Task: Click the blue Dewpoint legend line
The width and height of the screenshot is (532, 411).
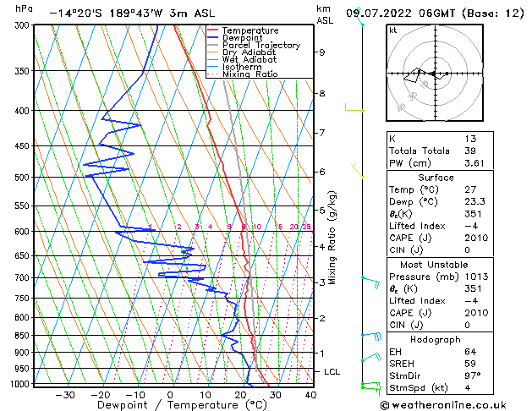Action: [212, 37]
